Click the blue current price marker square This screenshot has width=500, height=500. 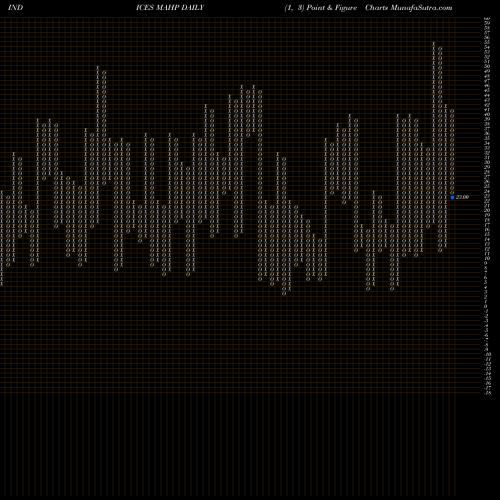pyautogui.click(x=452, y=197)
